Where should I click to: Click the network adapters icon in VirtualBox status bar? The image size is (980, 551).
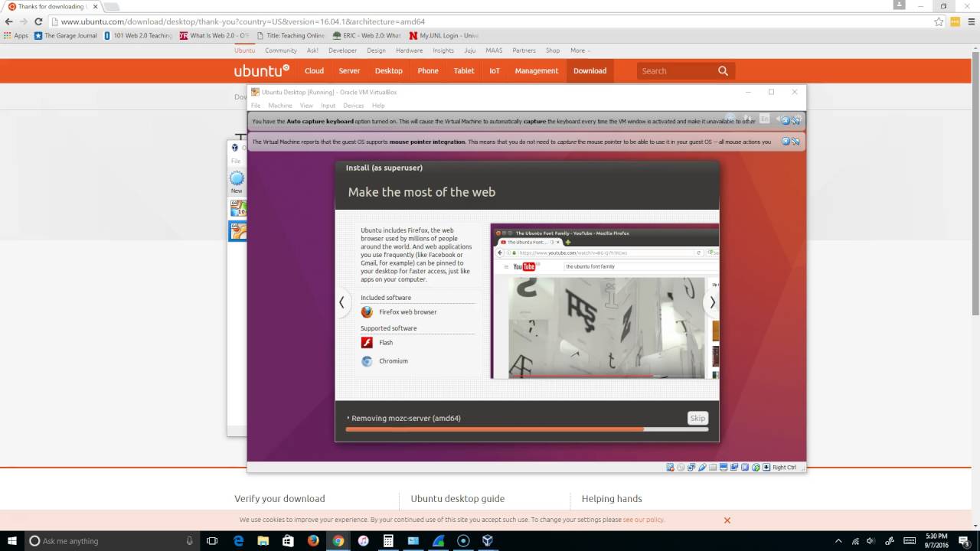tap(691, 467)
